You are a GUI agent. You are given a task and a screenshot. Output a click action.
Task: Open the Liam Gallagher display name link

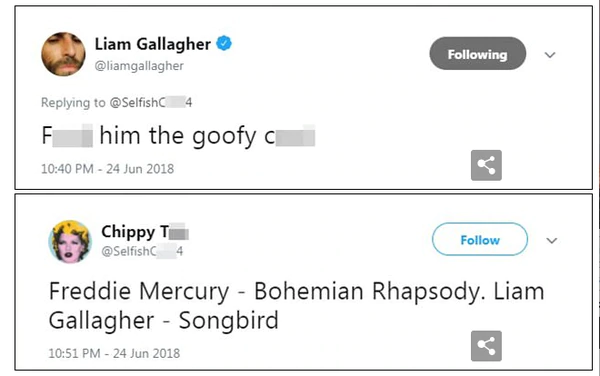pyautogui.click(x=153, y=44)
